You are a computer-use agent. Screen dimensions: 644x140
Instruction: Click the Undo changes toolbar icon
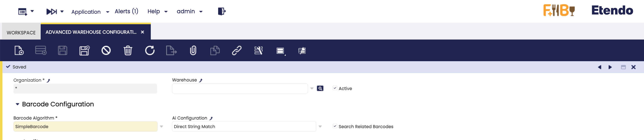(x=106, y=51)
